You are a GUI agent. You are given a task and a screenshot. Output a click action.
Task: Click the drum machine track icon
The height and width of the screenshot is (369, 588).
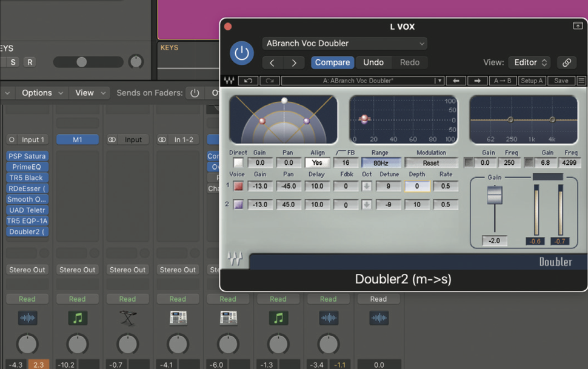pyautogui.click(x=178, y=317)
